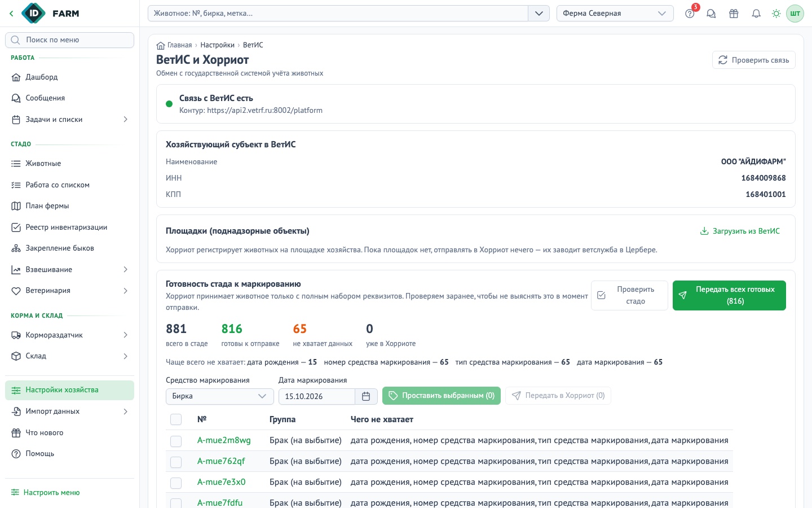Click Проставить выбранным (0) button
The width and height of the screenshot is (812, 508).
pos(441,396)
